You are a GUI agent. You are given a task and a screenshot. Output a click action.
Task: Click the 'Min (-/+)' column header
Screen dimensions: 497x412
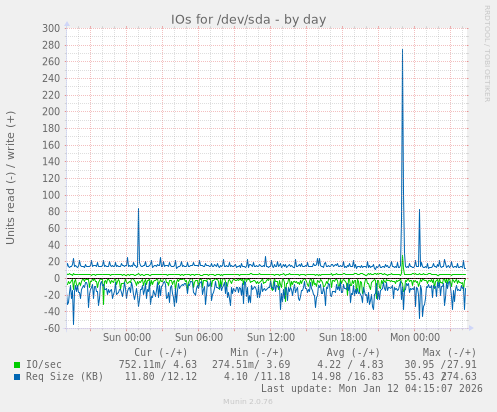(257, 353)
